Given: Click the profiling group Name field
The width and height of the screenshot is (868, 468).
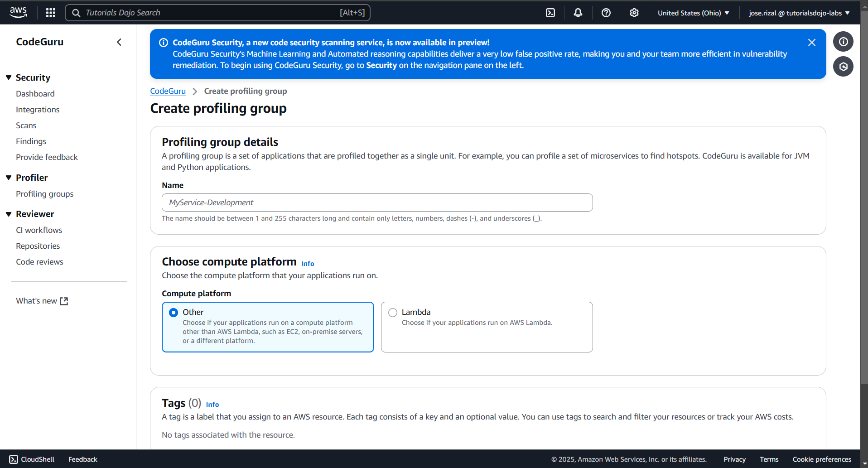Looking at the screenshot, I should (377, 203).
